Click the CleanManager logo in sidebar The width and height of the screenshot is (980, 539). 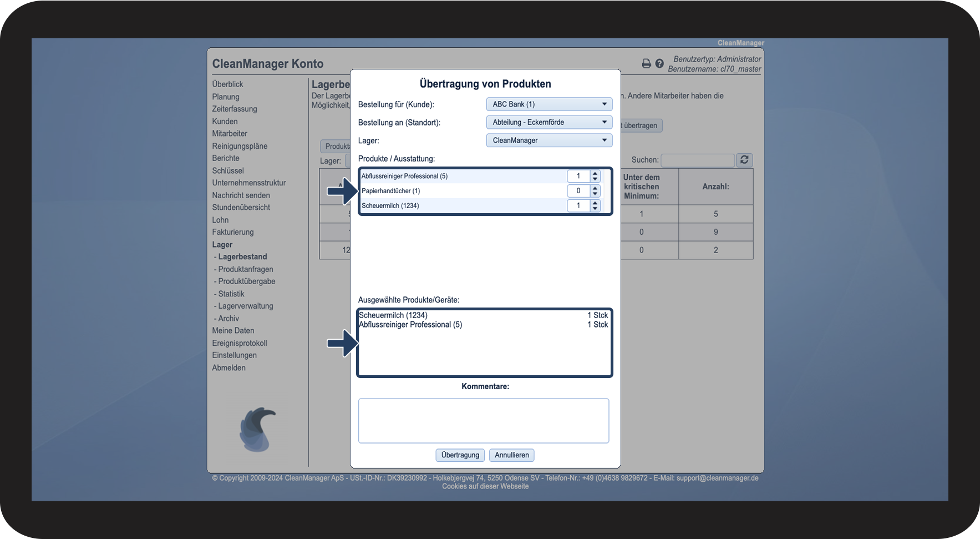tap(257, 429)
